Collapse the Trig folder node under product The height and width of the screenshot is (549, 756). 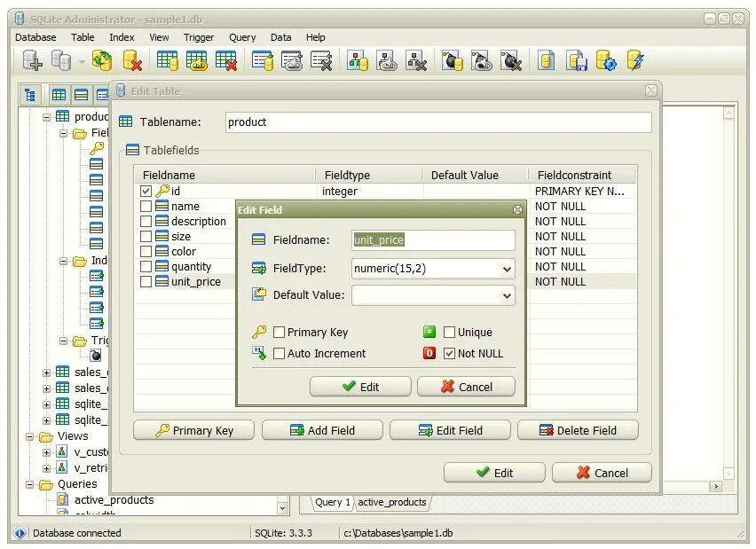[x=63, y=341]
